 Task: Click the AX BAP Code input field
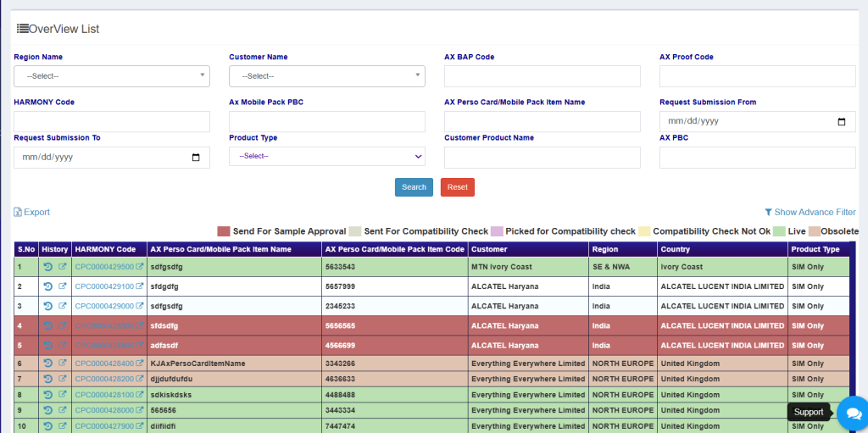pyautogui.click(x=542, y=76)
